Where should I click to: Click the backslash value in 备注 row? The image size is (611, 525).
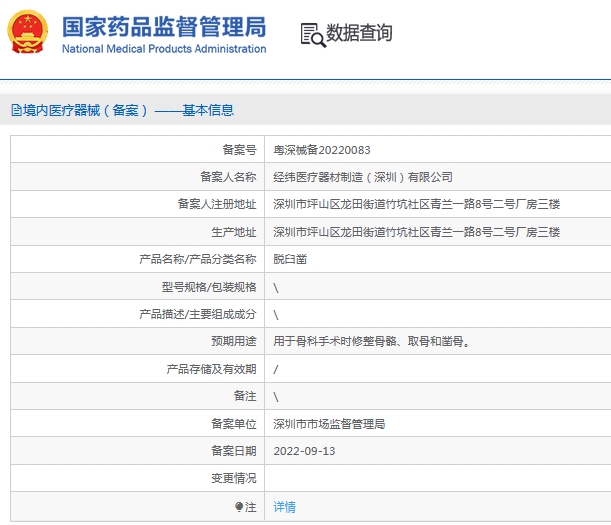[x=276, y=397]
